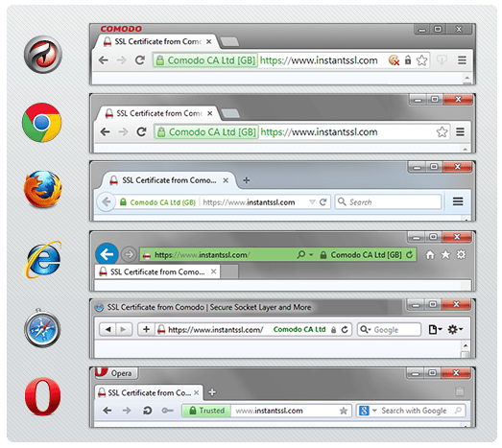The height and width of the screenshot is (448, 502).
Task: Click the Google Chrome browser logo
Action: click(41, 123)
